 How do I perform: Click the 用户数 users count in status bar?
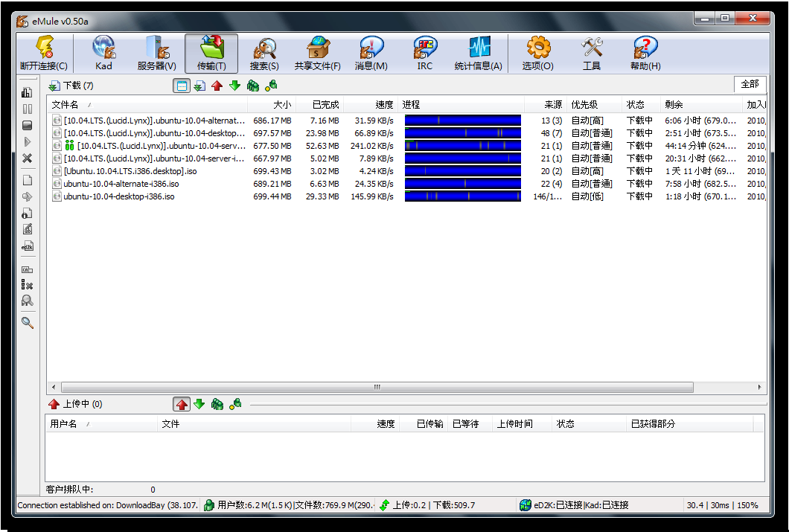pyautogui.click(x=289, y=505)
